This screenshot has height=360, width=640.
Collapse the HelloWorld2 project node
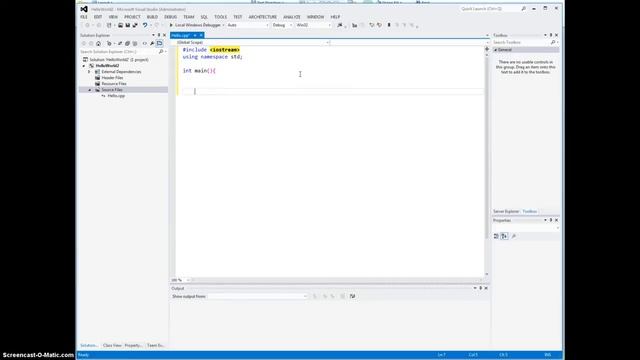84,66
